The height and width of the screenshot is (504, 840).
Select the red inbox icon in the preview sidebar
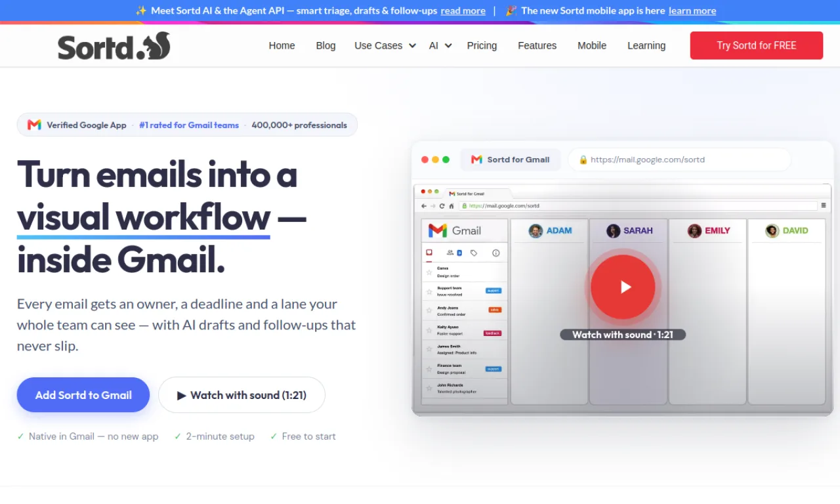[429, 252]
